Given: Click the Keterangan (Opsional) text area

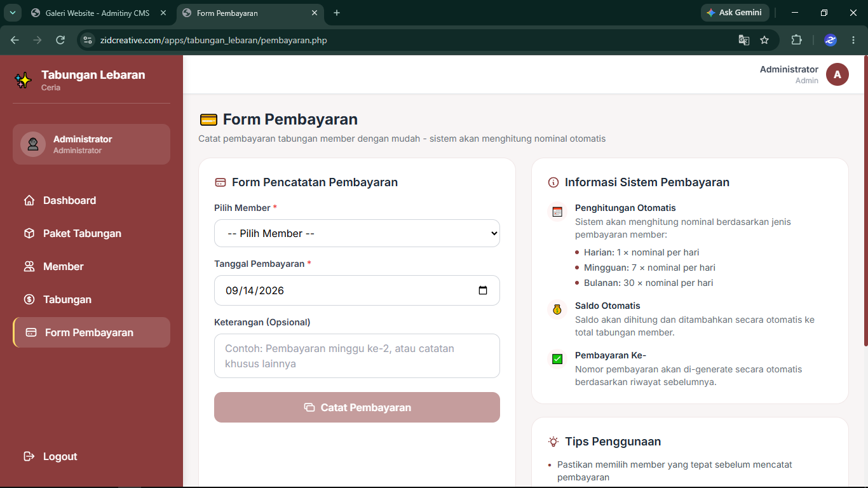Looking at the screenshot, I should coord(357,356).
